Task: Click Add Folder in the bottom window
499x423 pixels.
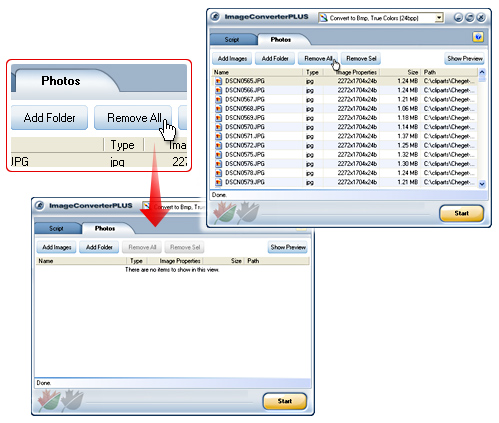Action: coord(99,247)
